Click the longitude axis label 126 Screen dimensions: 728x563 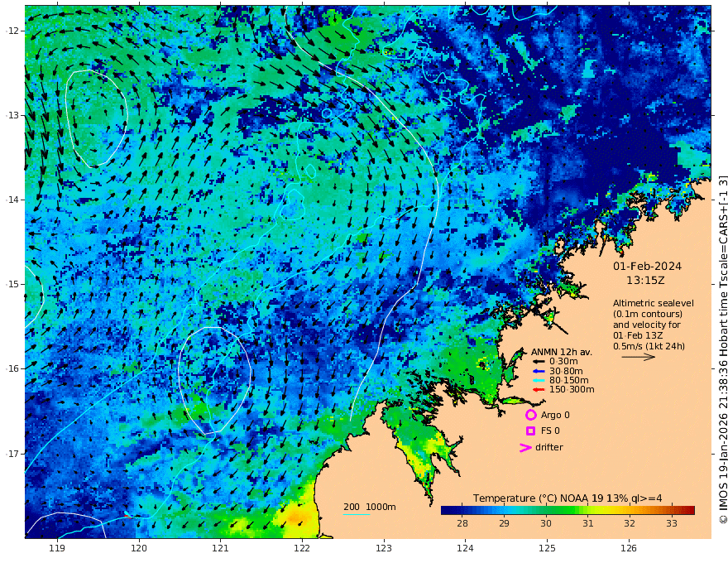pyautogui.click(x=629, y=549)
